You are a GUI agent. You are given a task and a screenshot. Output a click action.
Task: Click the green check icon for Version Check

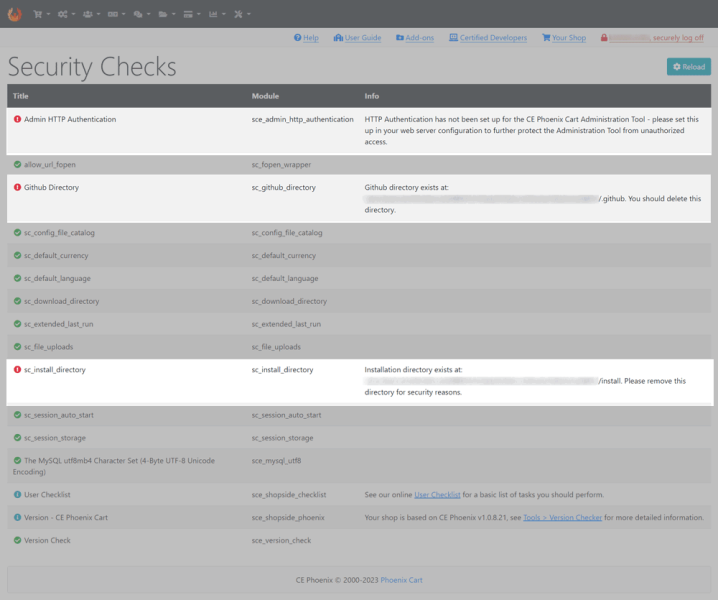[x=17, y=540]
